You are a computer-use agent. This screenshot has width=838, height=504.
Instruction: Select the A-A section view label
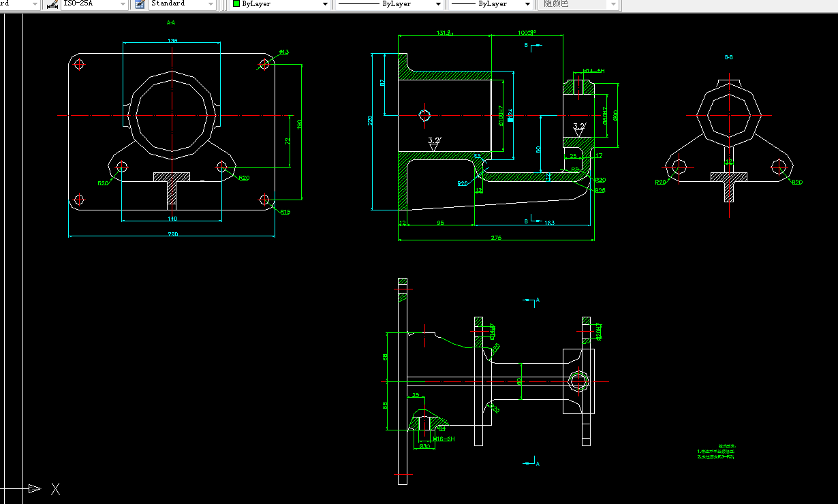(171, 22)
